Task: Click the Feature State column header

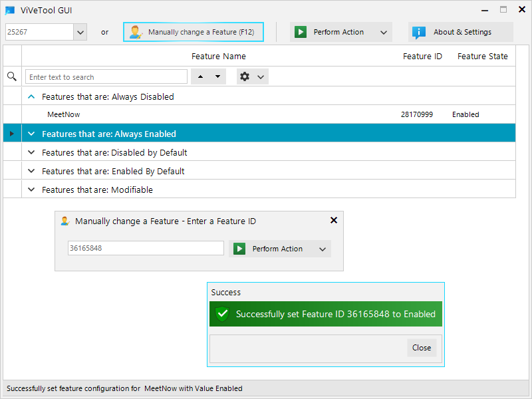Action: (483, 57)
